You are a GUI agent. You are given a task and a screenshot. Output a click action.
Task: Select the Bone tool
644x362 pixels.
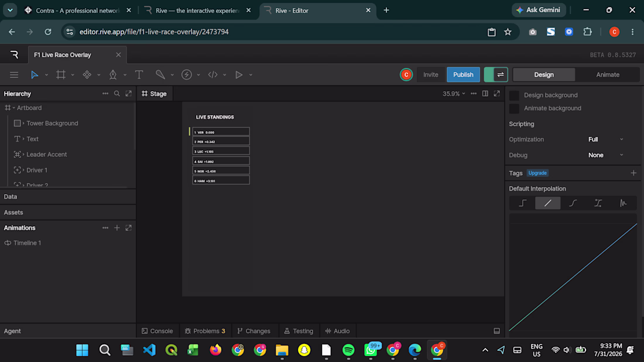pos(160,75)
